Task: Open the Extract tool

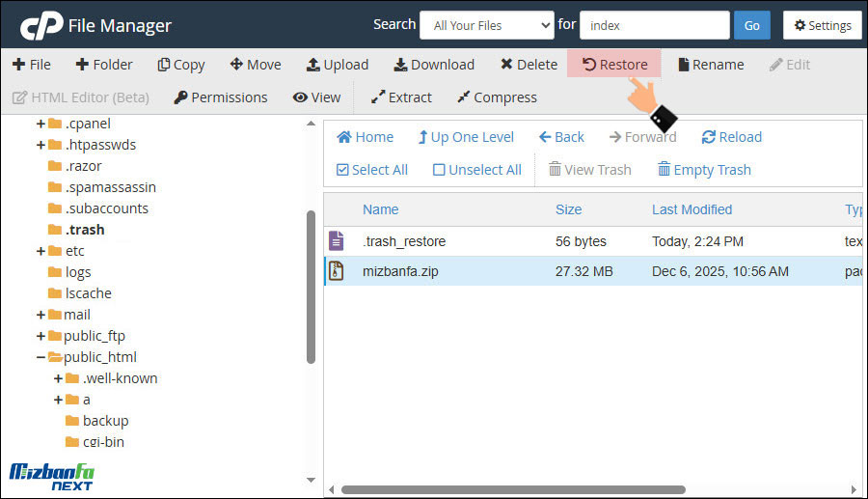Action: tap(401, 97)
